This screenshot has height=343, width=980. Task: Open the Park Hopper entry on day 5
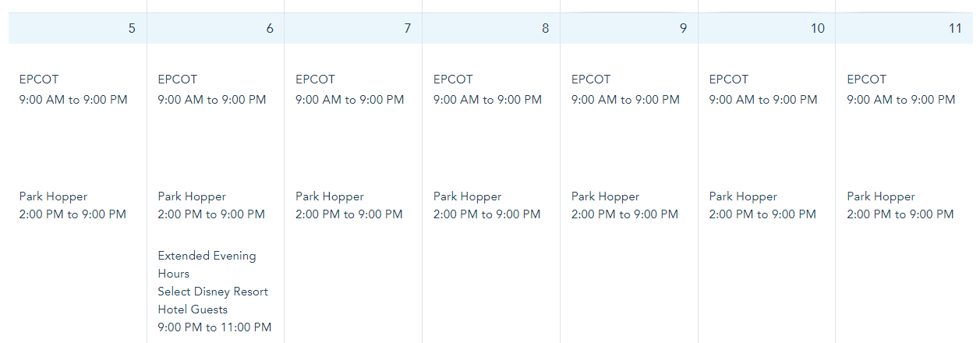coord(53,196)
